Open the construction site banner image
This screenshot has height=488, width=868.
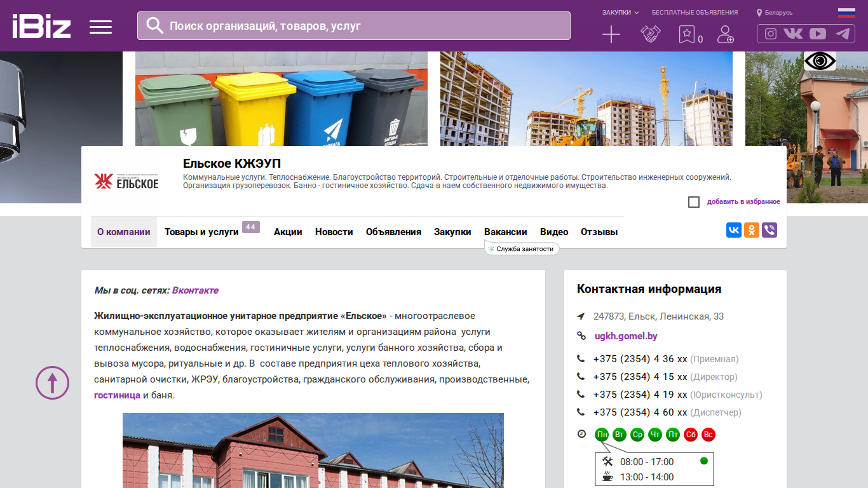[x=587, y=98]
